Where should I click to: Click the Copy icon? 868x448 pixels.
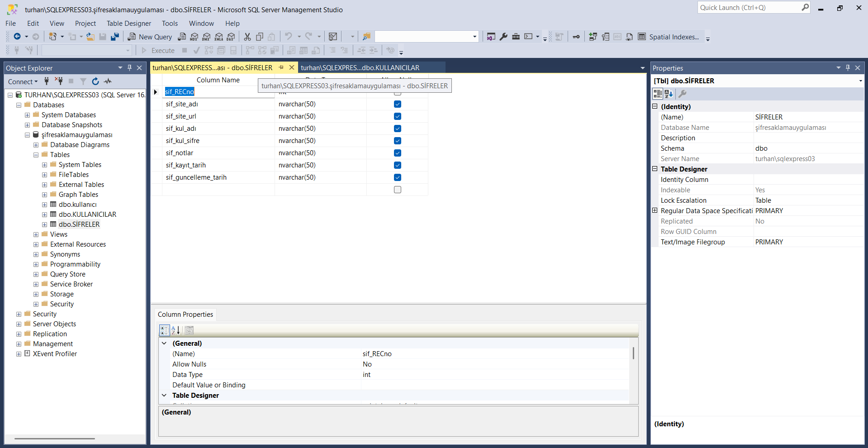[260, 37]
